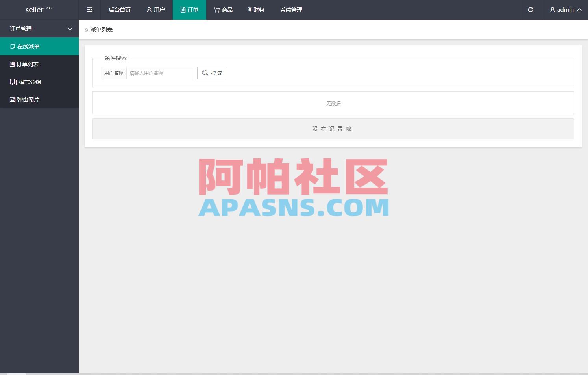This screenshot has height=375, width=588.
Task: Expand the breadcrumb arrows before 派单列表
Action: tap(86, 30)
